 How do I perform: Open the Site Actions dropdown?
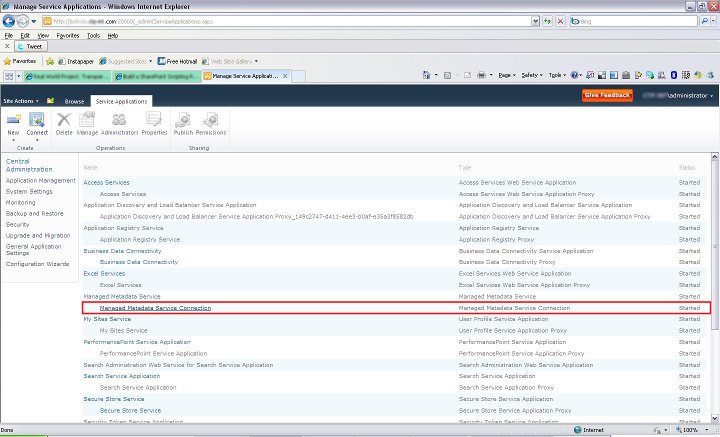(21, 101)
